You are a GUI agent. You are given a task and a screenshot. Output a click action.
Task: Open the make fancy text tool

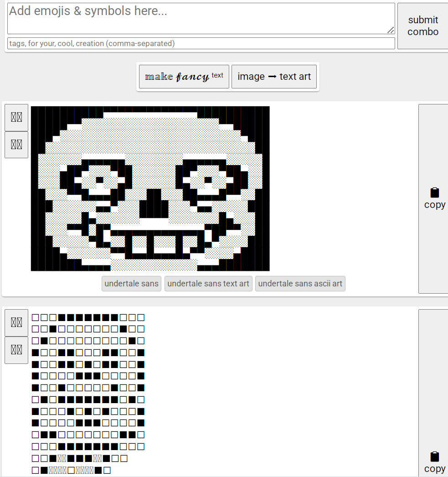tap(184, 77)
